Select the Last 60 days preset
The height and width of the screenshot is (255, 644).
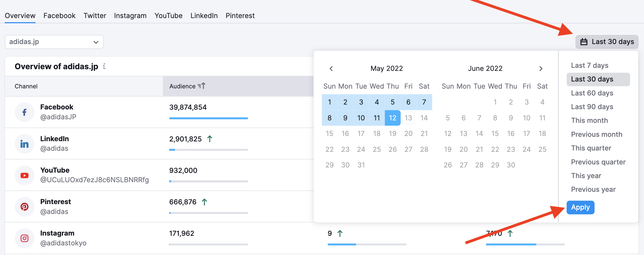click(x=592, y=93)
